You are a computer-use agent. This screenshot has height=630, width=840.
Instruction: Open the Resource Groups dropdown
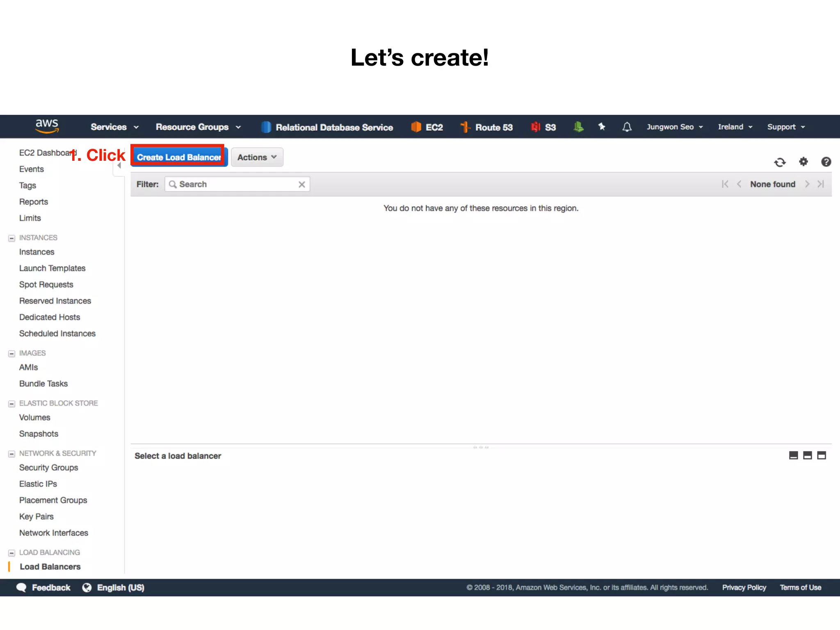(199, 127)
